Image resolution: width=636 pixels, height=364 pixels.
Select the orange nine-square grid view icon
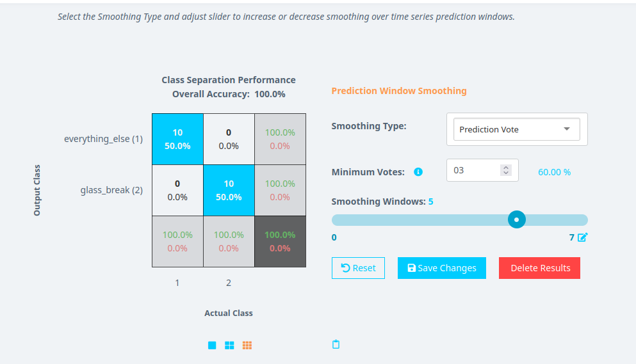pos(247,345)
